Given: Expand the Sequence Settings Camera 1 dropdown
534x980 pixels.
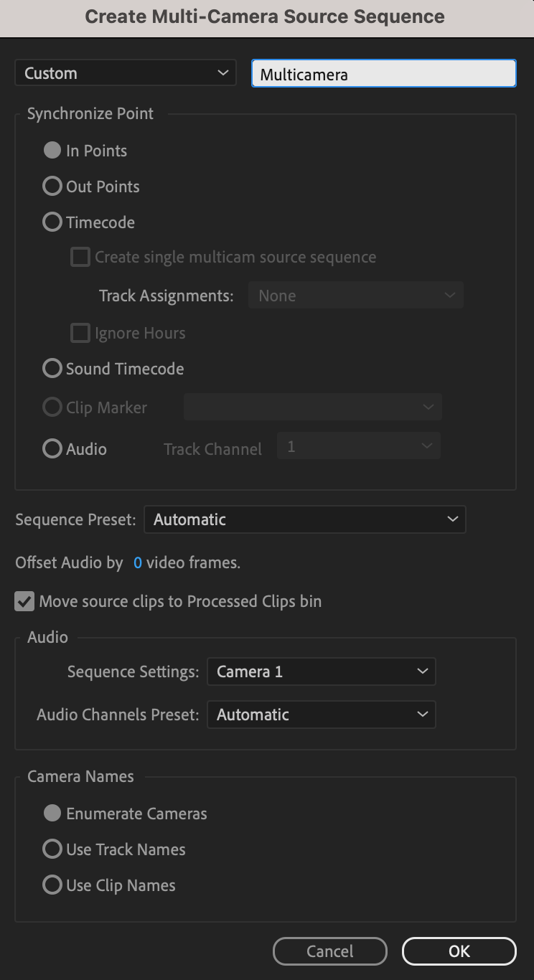Looking at the screenshot, I should pyautogui.click(x=322, y=672).
